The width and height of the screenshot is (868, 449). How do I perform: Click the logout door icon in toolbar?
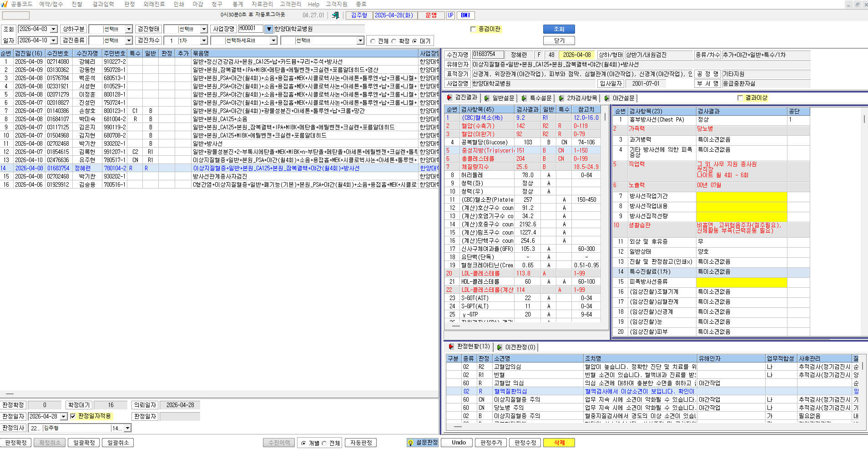[x=336, y=15]
